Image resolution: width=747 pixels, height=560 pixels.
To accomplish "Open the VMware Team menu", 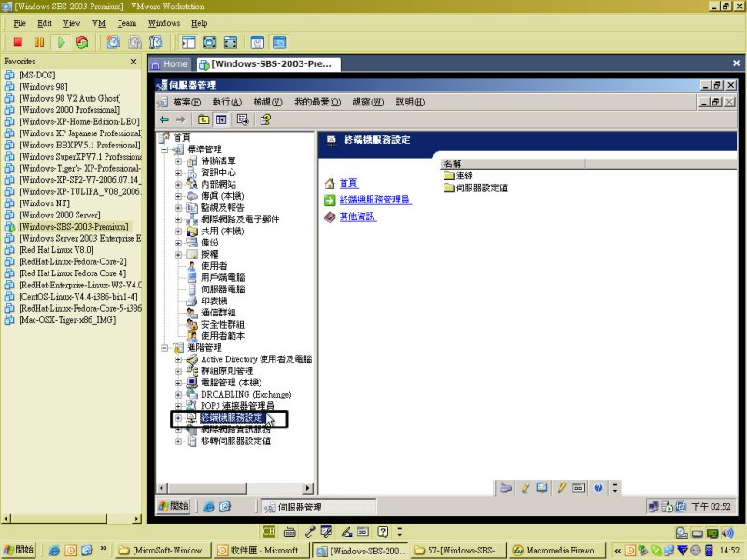I will coord(127,23).
